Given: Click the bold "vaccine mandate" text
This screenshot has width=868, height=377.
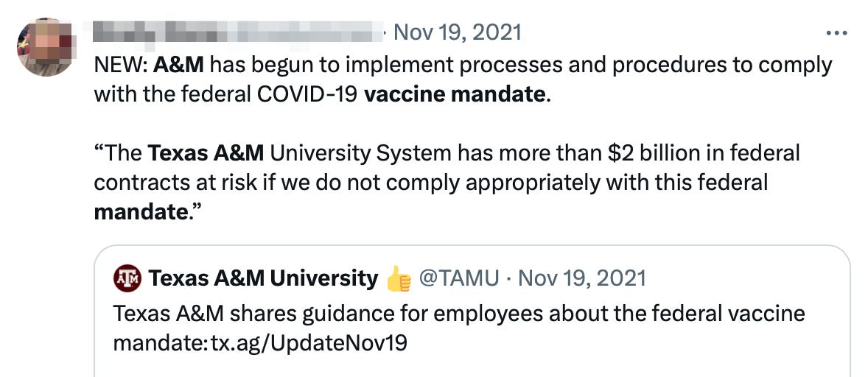Looking at the screenshot, I should point(455,94).
